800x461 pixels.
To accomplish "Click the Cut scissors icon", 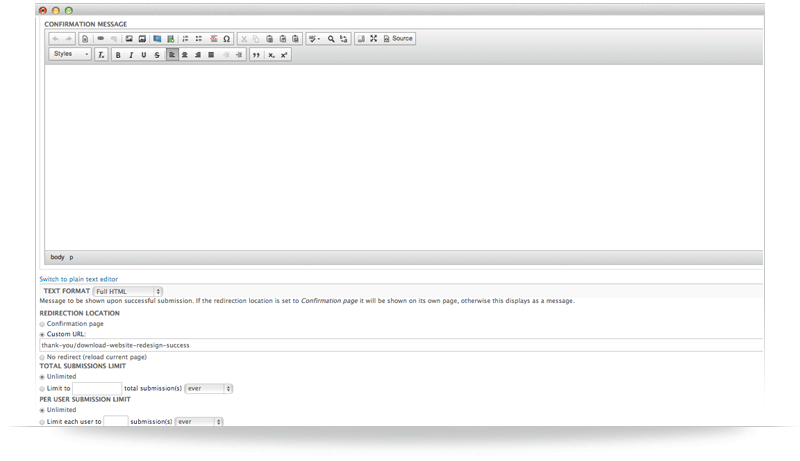I will 244,39.
